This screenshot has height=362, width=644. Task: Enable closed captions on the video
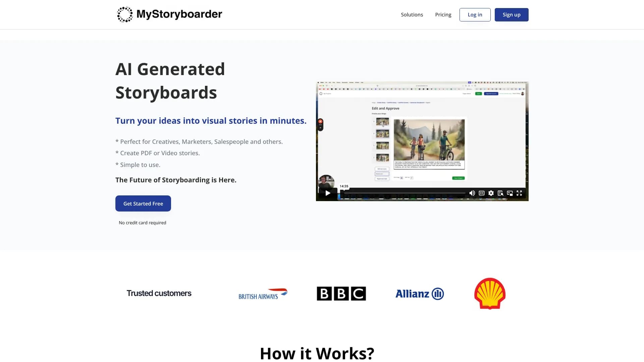pyautogui.click(x=481, y=193)
